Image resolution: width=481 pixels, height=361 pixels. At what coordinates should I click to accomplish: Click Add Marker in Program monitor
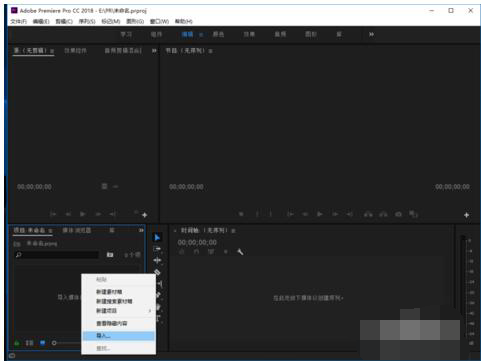pos(241,214)
